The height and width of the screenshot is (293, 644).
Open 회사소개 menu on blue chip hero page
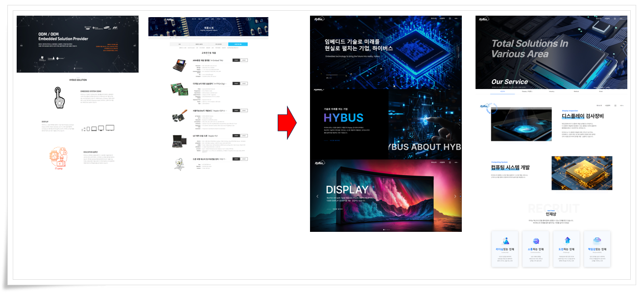point(433,19)
